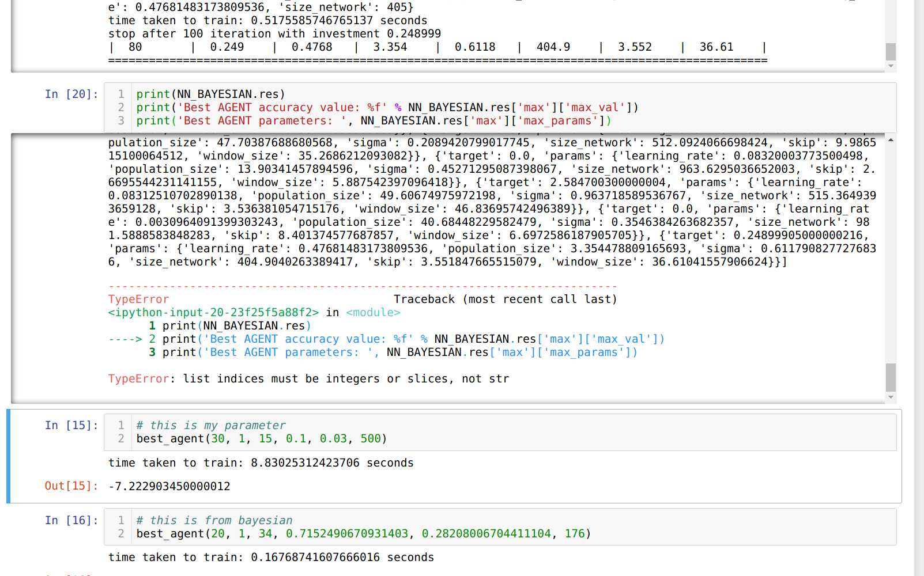Viewport: 924px width, 576px height.
Task: Click the line number 3 gutter in cell 20
Action: (121, 120)
